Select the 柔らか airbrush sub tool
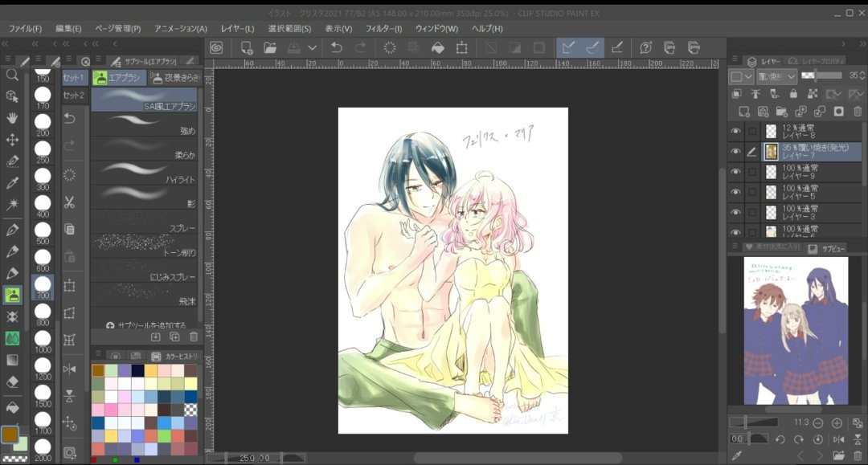The image size is (868, 465). 144,149
